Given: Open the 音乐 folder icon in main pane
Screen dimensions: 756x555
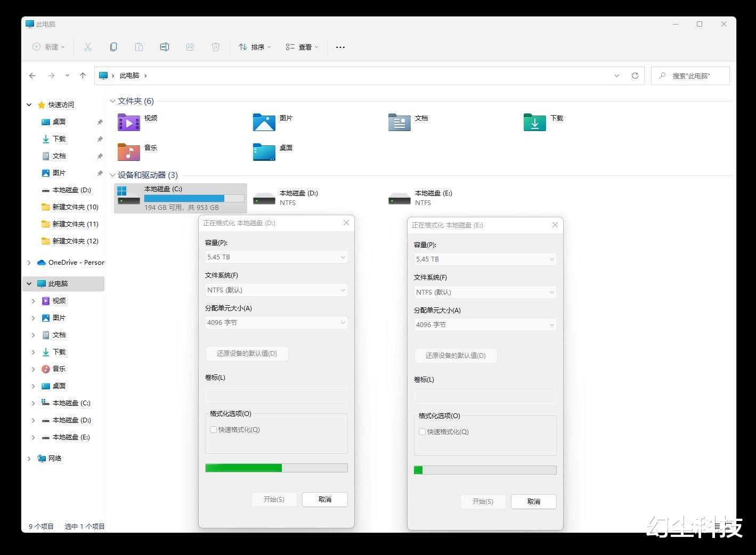Looking at the screenshot, I should click(x=128, y=152).
